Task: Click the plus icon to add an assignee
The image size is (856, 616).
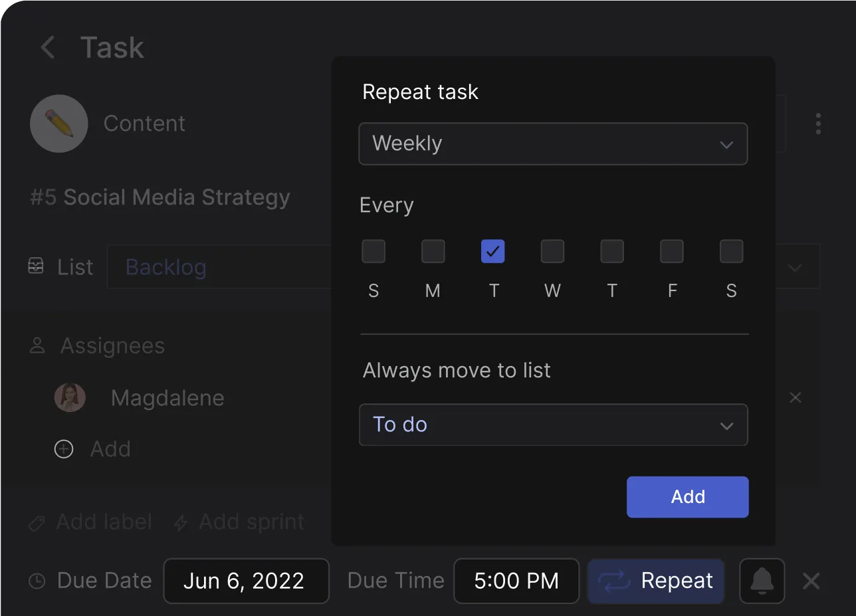Action: (64, 449)
